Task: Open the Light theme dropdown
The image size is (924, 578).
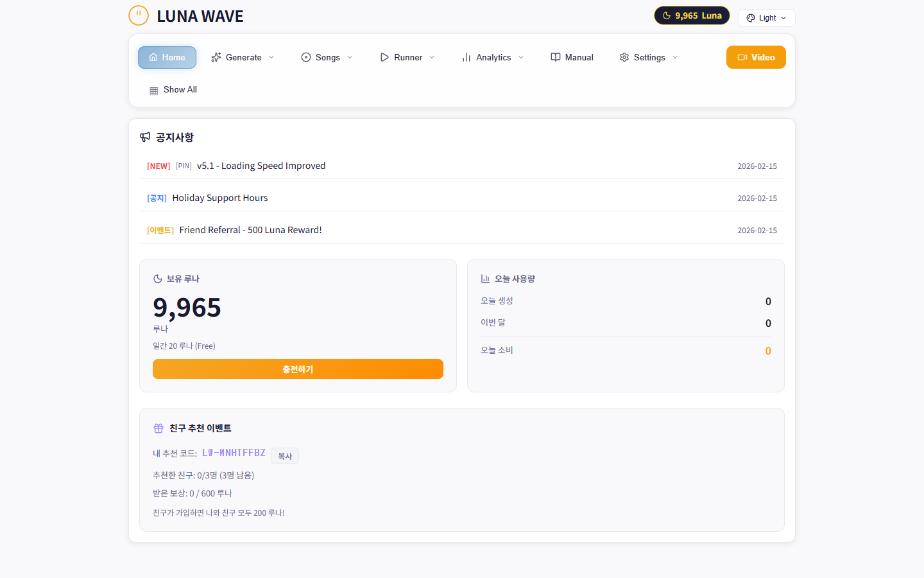Action: coord(766,17)
